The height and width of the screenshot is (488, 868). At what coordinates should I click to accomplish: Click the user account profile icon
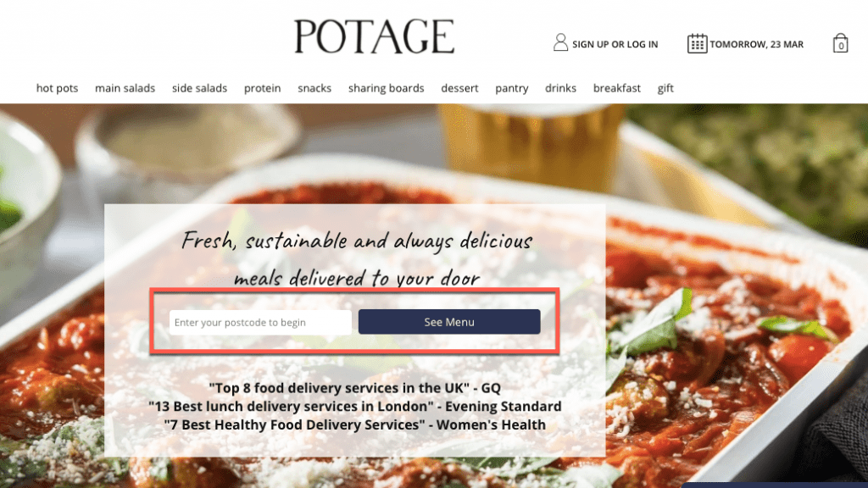(x=560, y=42)
